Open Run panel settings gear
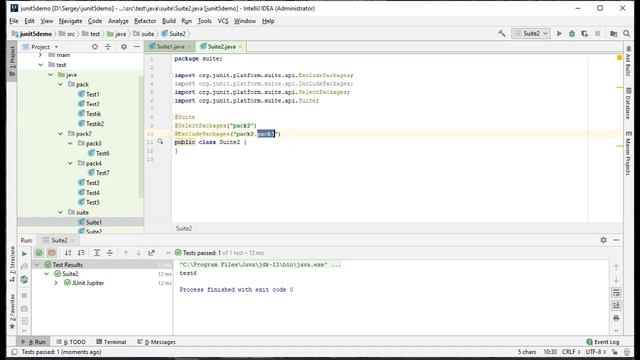The image size is (640, 360). (x=603, y=240)
